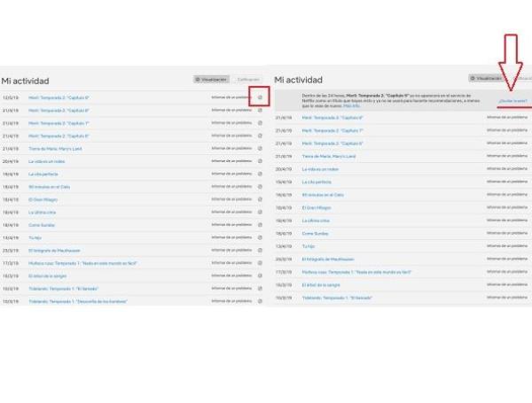Open Visualización tab in left Mi actividad panel
532x403 pixels.
[211, 80]
